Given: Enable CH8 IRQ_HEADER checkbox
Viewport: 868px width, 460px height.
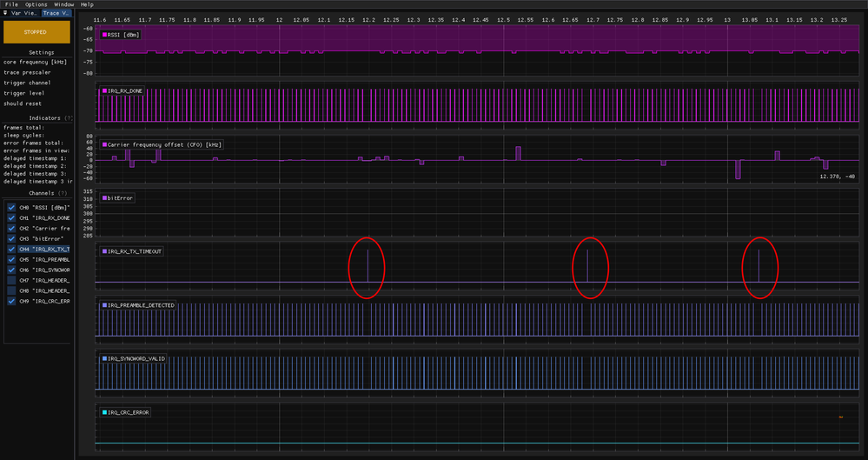Looking at the screenshot, I should coord(11,291).
